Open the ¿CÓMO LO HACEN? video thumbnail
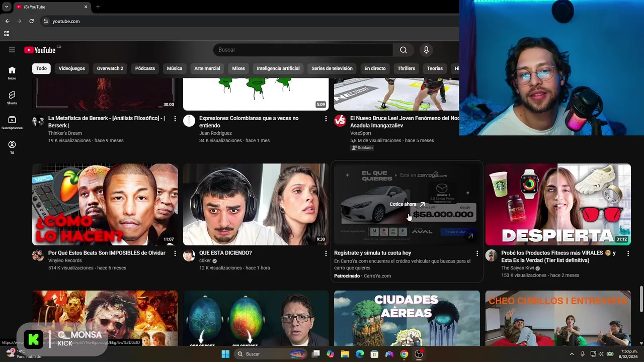 point(105,205)
